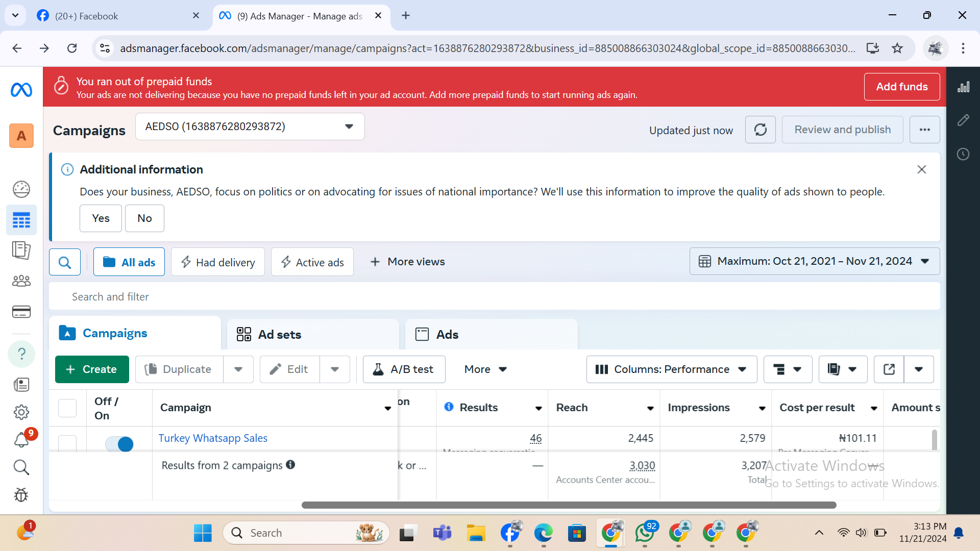The image size is (980, 551).
Task: Open three-dots menu beside Review and publish
Action: coord(925,130)
